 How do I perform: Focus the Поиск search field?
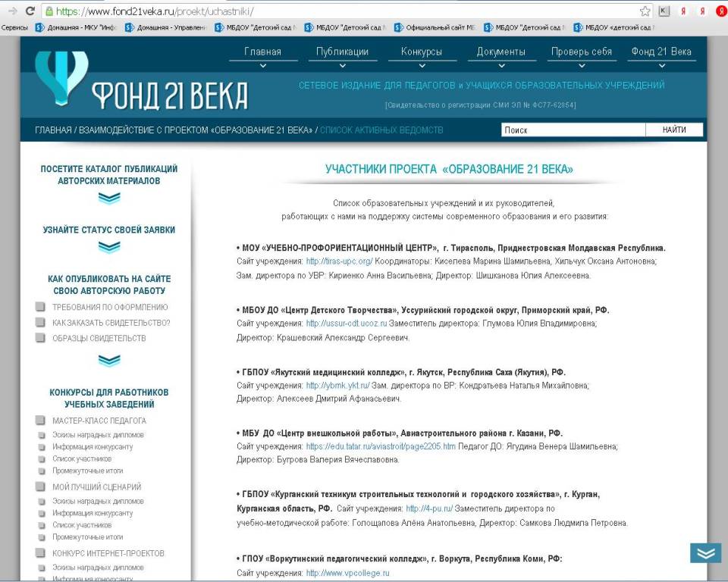pyautogui.click(x=573, y=130)
